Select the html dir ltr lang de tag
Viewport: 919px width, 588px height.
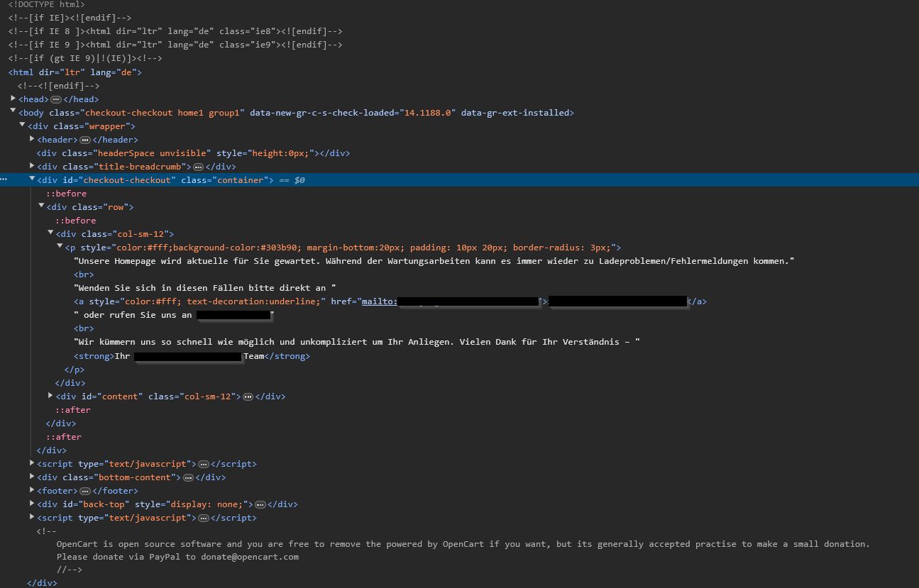[x=75, y=72]
